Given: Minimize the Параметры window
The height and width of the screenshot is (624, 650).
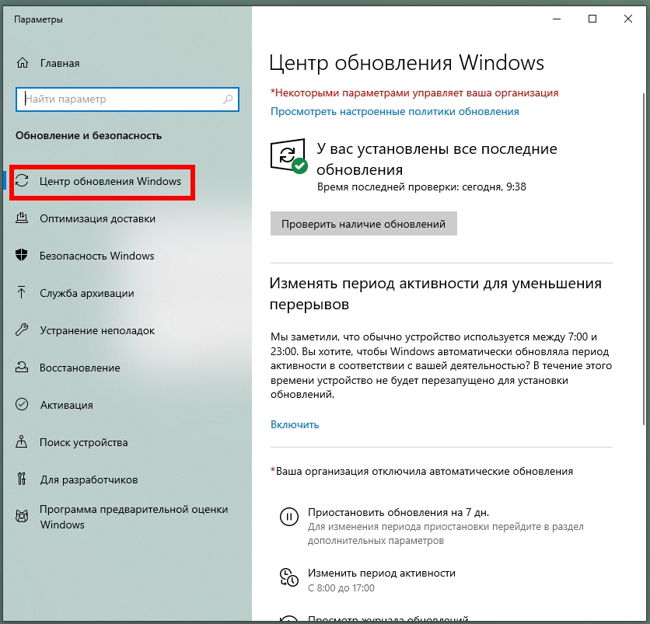Looking at the screenshot, I should pyautogui.click(x=557, y=19).
